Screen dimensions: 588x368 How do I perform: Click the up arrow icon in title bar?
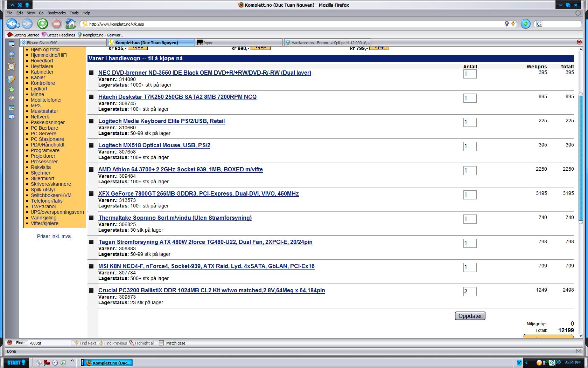point(12,5)
